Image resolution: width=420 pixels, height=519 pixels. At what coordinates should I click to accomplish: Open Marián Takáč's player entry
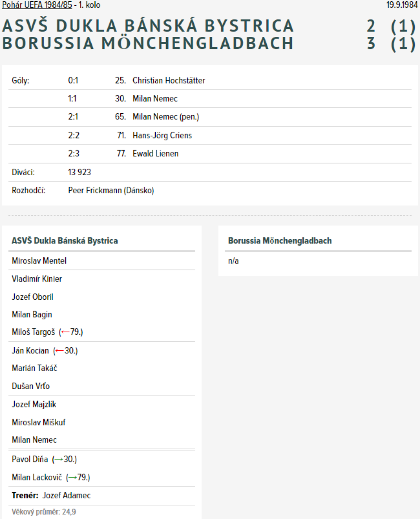(x=35, y=368)
